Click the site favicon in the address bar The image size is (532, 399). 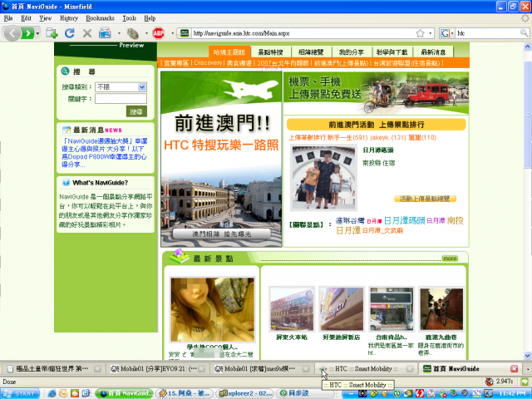pos(185,33)
